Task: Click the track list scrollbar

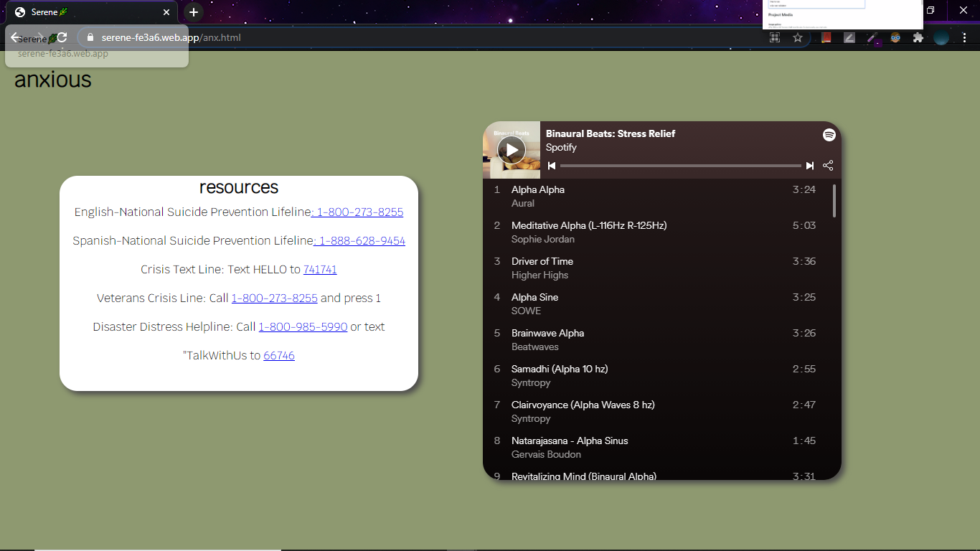Action: [x=834, y=201]
